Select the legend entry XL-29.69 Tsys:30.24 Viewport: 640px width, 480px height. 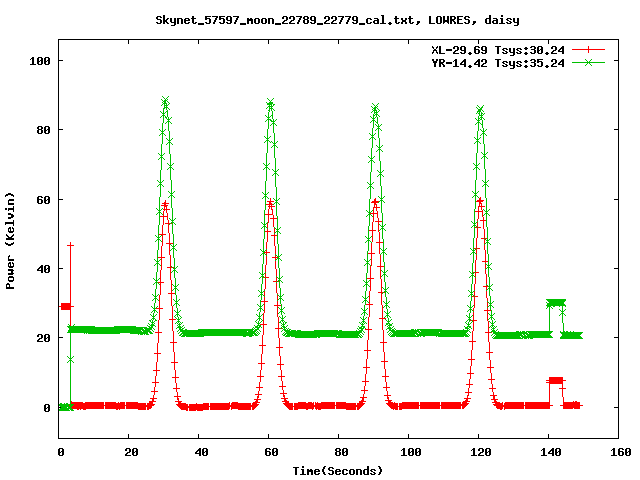click(x=498, y=50)
